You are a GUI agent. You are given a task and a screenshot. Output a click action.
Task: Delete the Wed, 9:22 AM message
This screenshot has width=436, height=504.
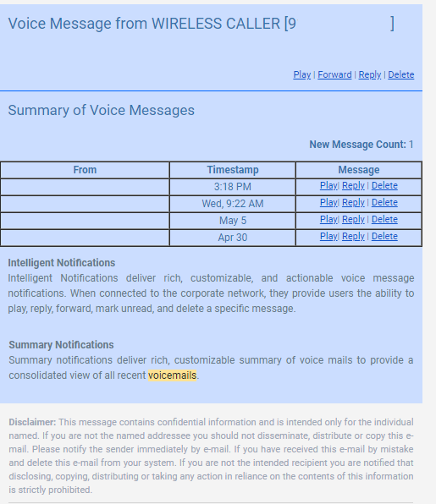(x=384, y=202)
